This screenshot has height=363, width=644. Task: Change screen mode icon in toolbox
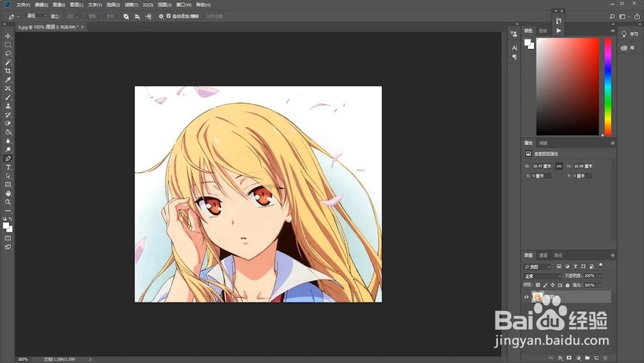8,247
